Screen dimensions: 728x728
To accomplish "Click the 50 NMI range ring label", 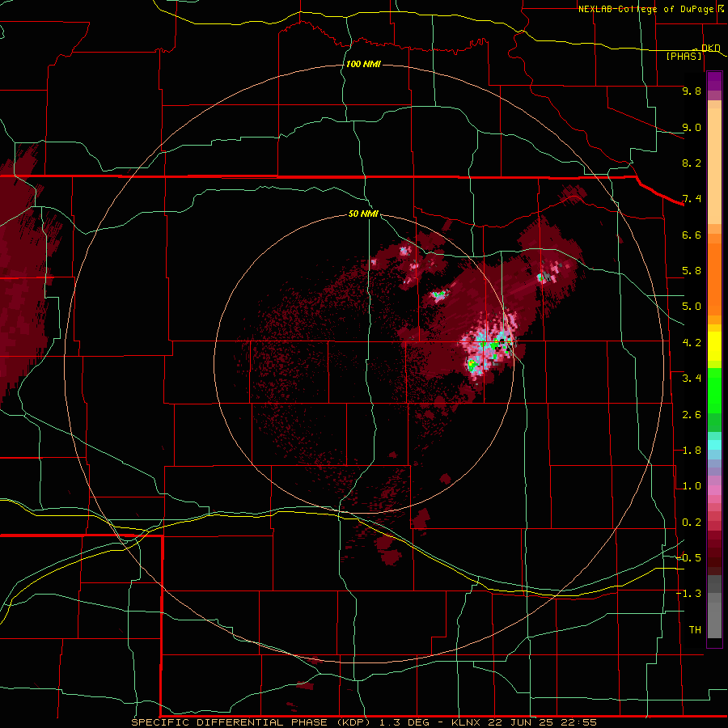I will point(363,214).
